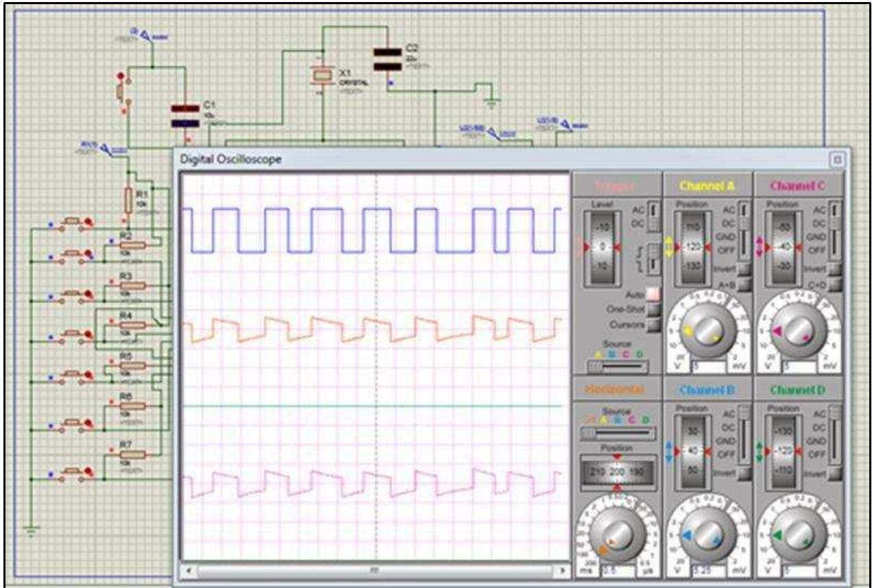
Task: Select resistor R4 in the schematic
Action: 132,326
